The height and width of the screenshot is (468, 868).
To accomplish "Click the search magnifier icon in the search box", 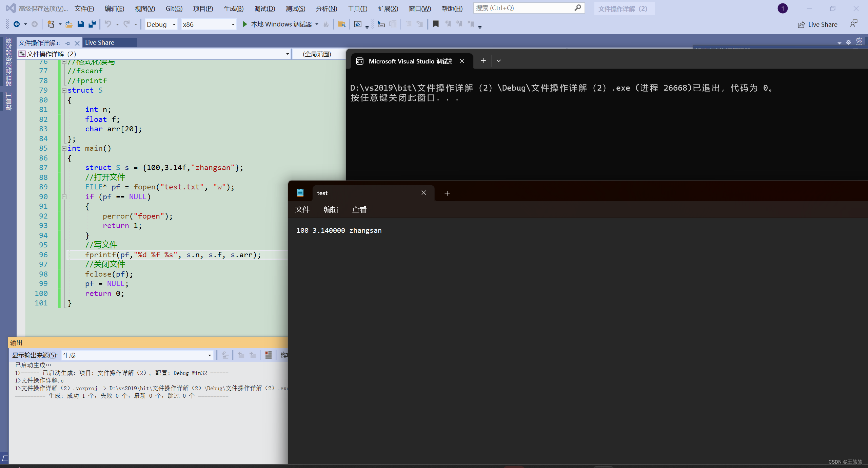I will [578, 8].
